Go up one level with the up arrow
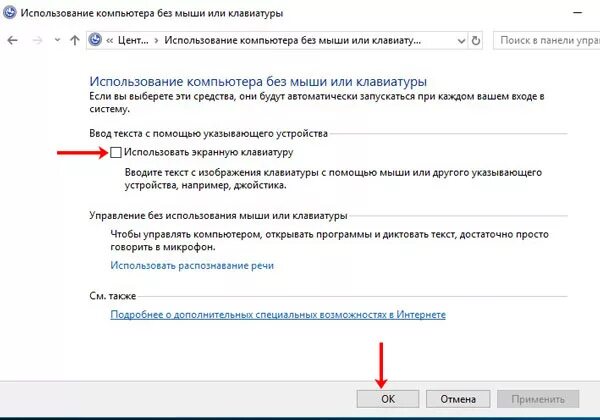The height and width of the screenshot is (420, 600). click(75, 40)
